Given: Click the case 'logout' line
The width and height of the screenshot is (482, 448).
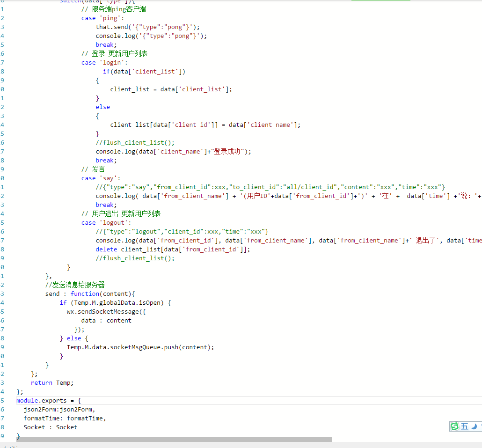Looking at the screenshot, I should [103, 223].
